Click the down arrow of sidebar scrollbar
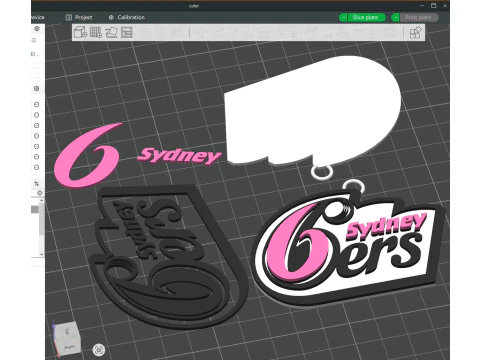The image size is (480, 360). click(41, 254)
